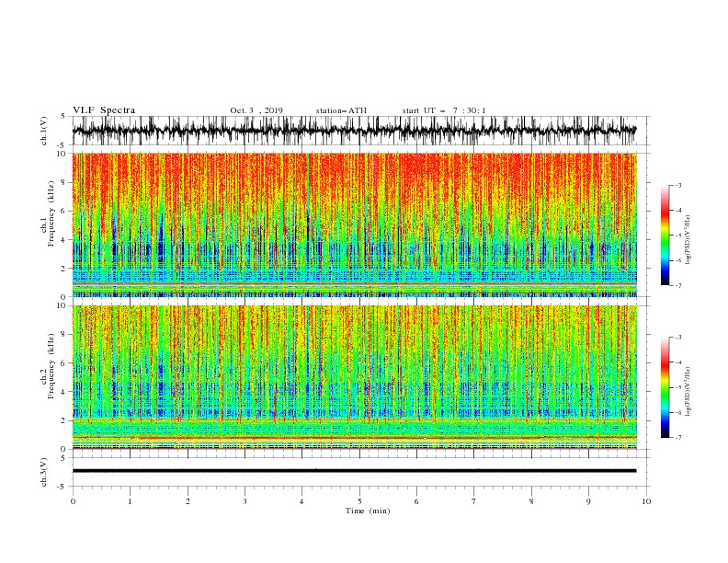728x563 pixels.
Task: Click the lower ch.2 PSD colorbar
Action: point(665,387)
